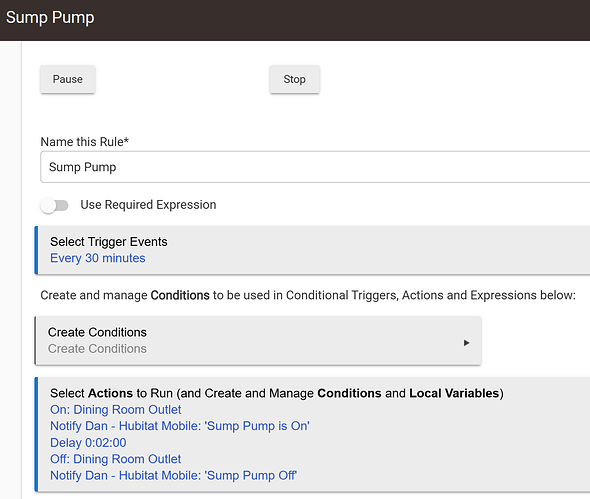Open the Select Trigger Events section

click(x=312, y=250)
